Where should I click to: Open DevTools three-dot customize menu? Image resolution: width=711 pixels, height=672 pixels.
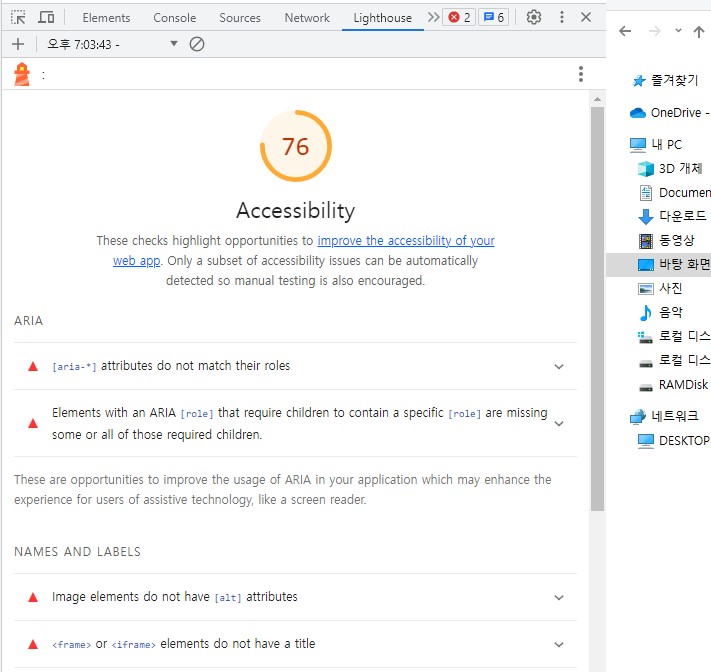[x=561, y=17]
